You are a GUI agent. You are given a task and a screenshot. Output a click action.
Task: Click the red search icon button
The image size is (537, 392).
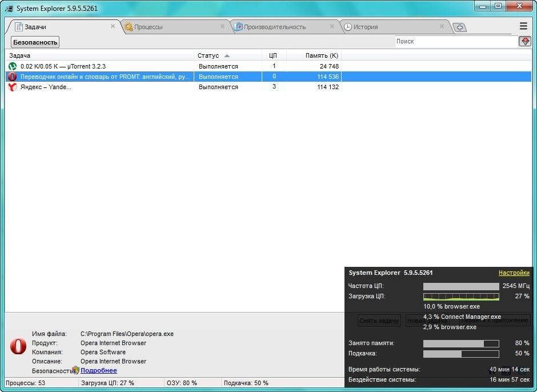(x=524, y=42)
